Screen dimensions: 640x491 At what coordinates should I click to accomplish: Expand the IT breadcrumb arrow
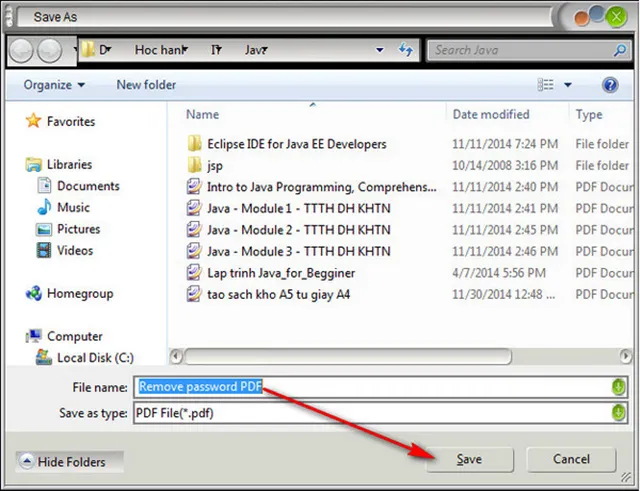click(x=219, y=50)
